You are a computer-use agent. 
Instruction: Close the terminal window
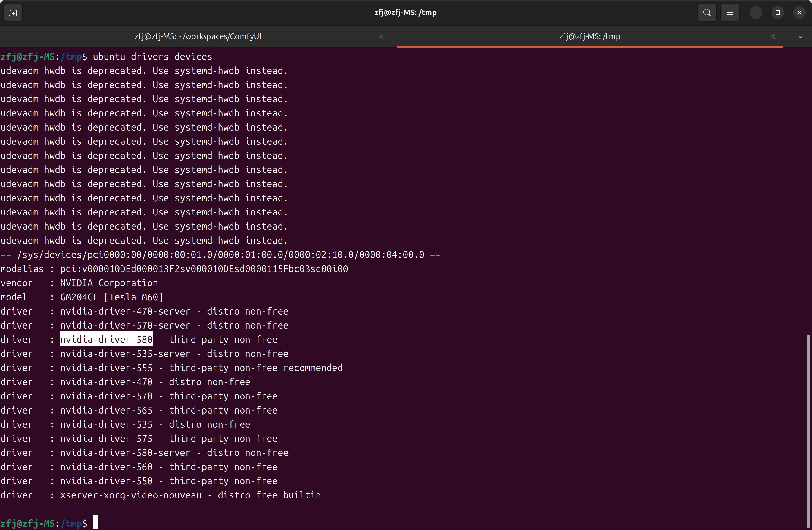click(x=799, y=13)
